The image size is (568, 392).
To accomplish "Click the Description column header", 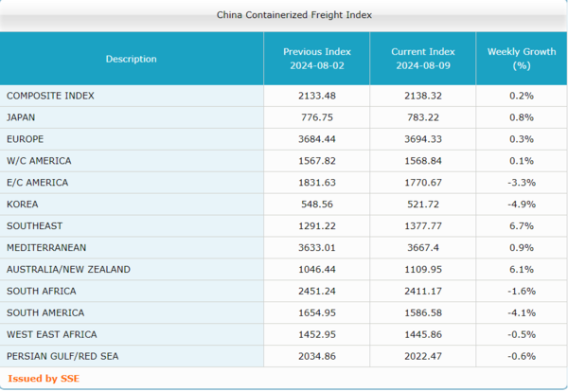I will (132, 59).
